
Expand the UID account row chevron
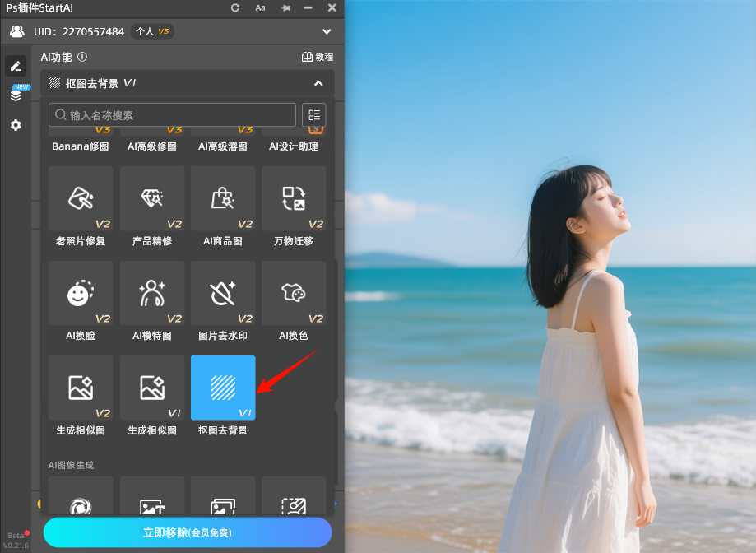[x=327, y=31]
